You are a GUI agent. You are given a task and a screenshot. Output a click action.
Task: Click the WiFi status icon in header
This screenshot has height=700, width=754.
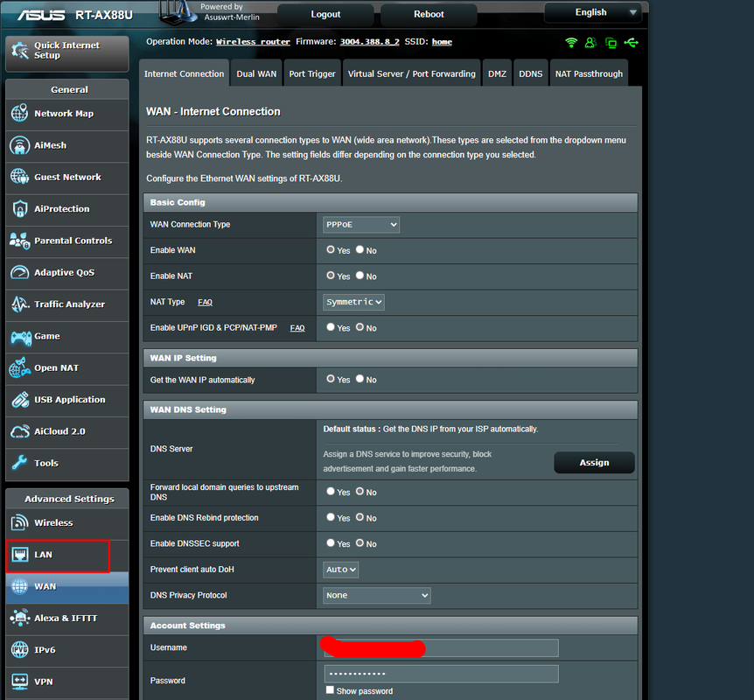[571, 43]
